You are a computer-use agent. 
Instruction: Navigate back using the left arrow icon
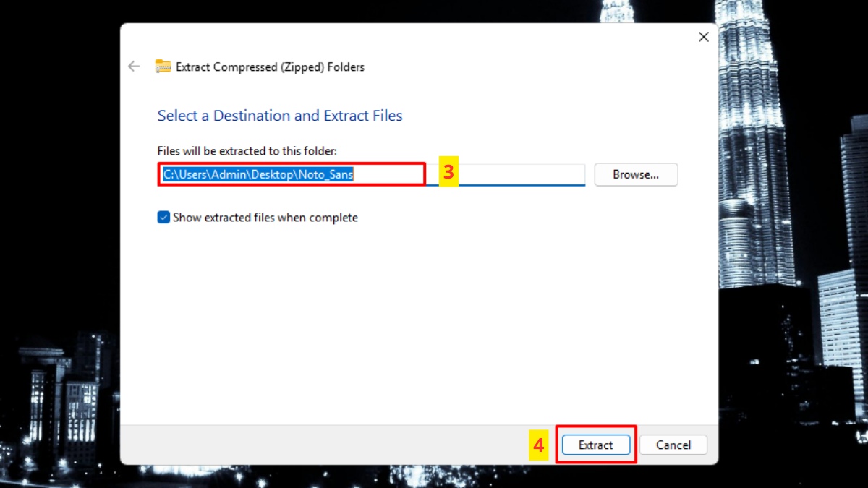(x=134, y=67)
